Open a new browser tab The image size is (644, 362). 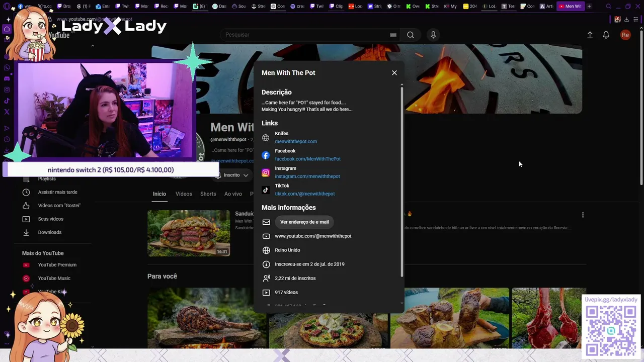(589, 7)
